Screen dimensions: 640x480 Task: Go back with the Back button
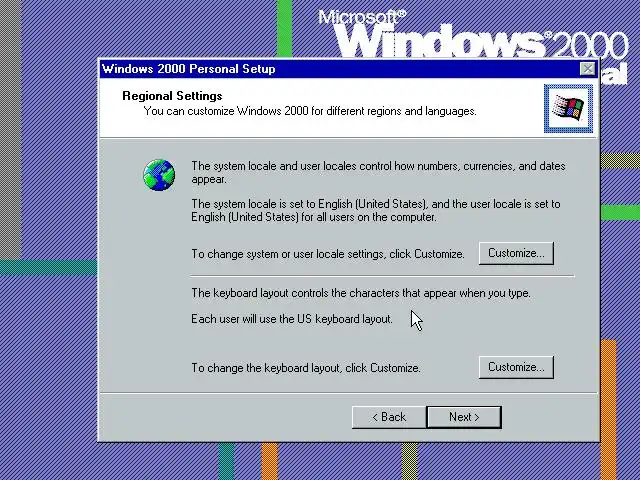tap(389, 417)
